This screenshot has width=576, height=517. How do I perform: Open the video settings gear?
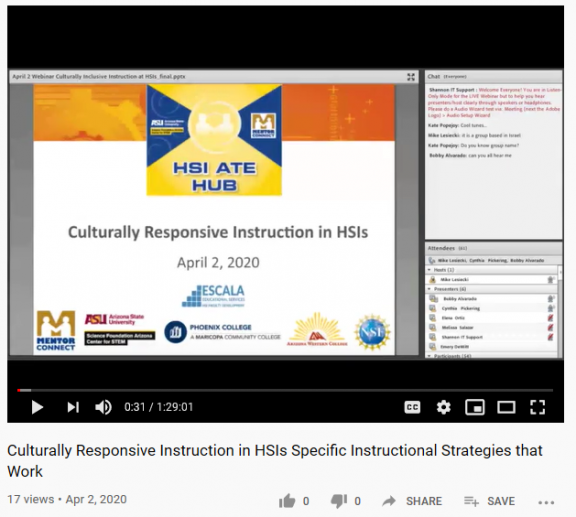[443, 407]
